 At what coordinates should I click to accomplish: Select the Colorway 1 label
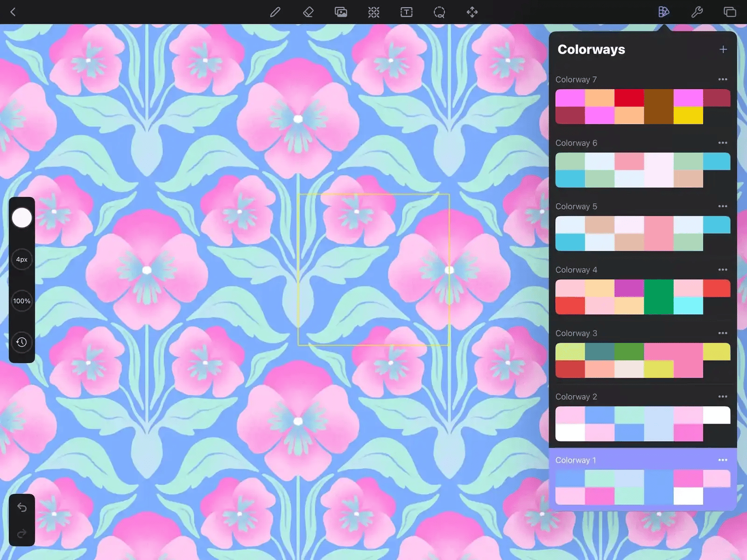[x=576, y=461]
